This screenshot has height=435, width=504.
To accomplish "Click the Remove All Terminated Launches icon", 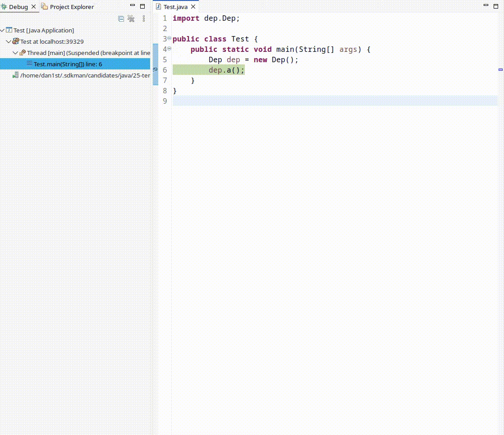I will (x=131, y=18).
